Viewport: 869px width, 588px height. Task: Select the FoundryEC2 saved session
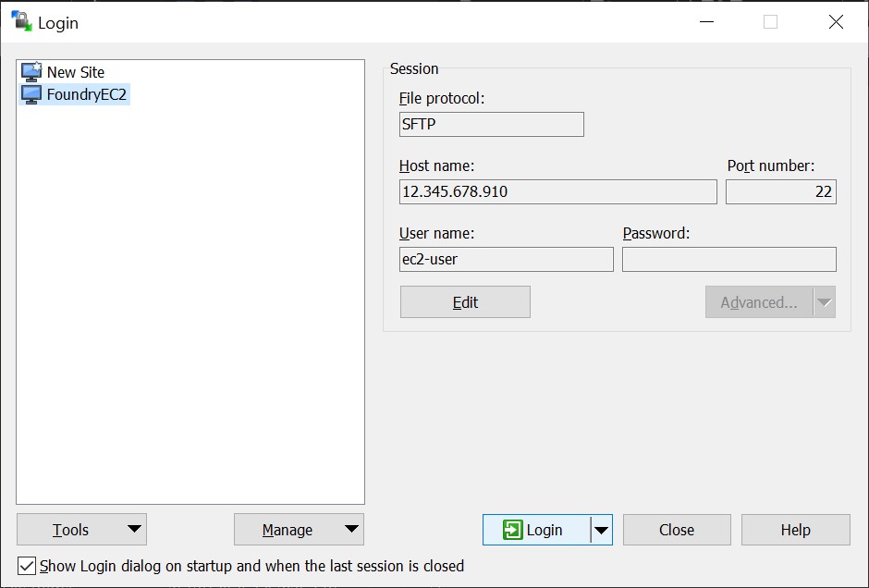coord(80,93)
